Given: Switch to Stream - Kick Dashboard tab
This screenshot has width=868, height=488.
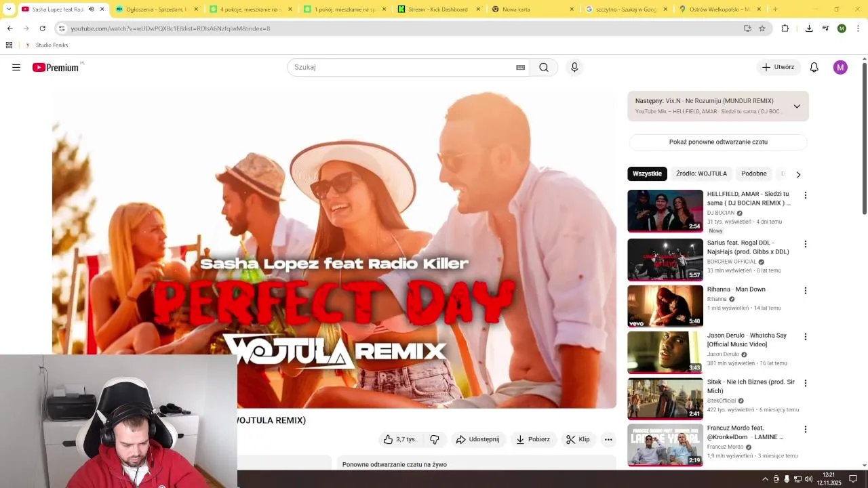Looking at the screenshot, I should [438, 9].
